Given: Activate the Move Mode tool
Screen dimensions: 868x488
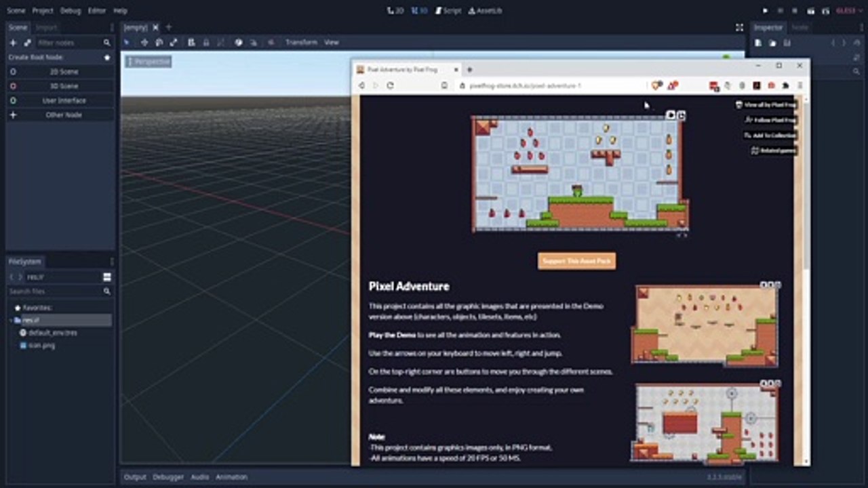Looking at the screenshot, I should click(144, 42).
